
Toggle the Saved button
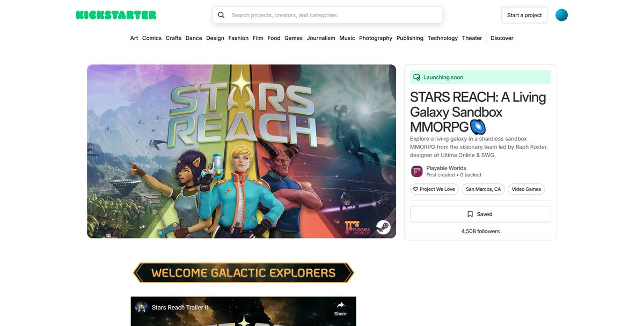pyautogui.click(x=480, y=214)
